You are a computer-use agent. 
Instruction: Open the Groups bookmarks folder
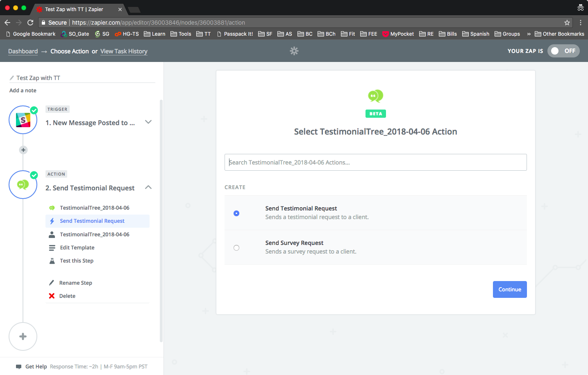[x=507, y=34]
